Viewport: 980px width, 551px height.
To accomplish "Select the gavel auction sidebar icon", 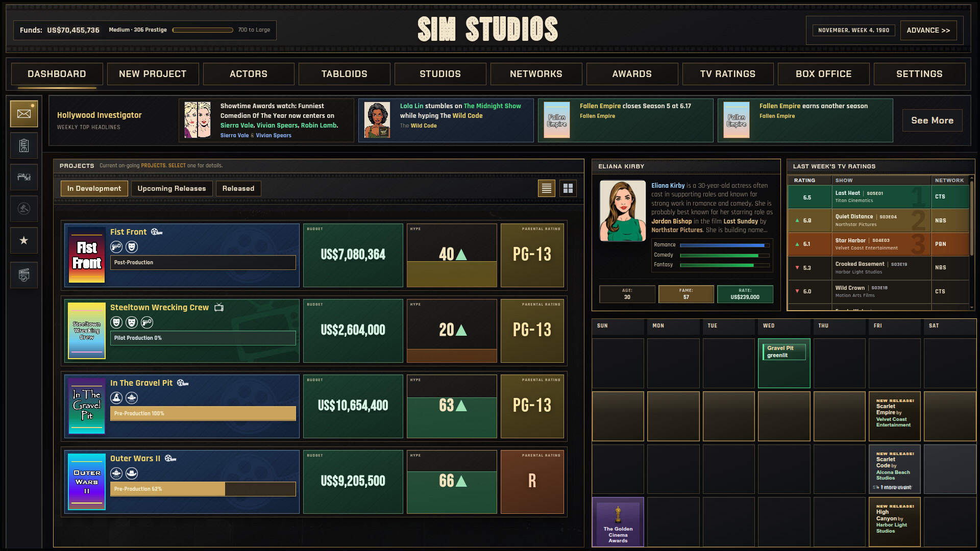I will click(x=24, y=209).
